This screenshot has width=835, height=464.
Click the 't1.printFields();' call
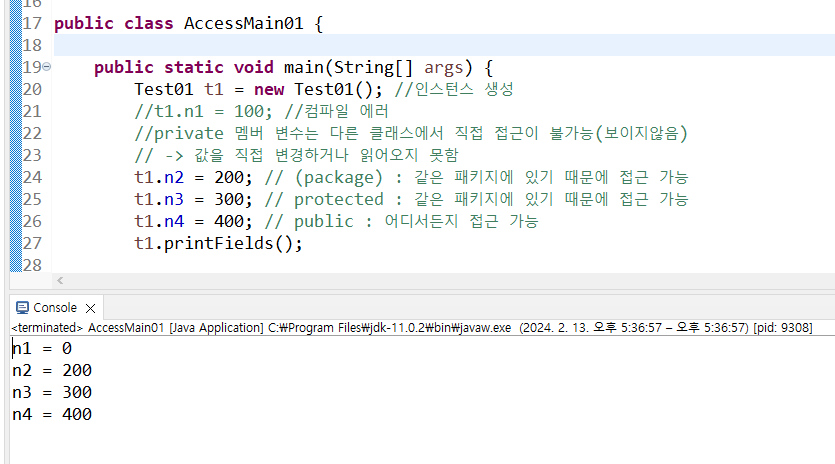coord(218,243)
